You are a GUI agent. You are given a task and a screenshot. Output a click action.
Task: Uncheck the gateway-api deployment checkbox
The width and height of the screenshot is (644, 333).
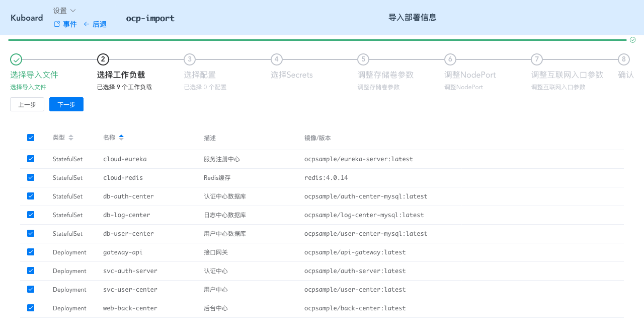click(x=31, y=252)
